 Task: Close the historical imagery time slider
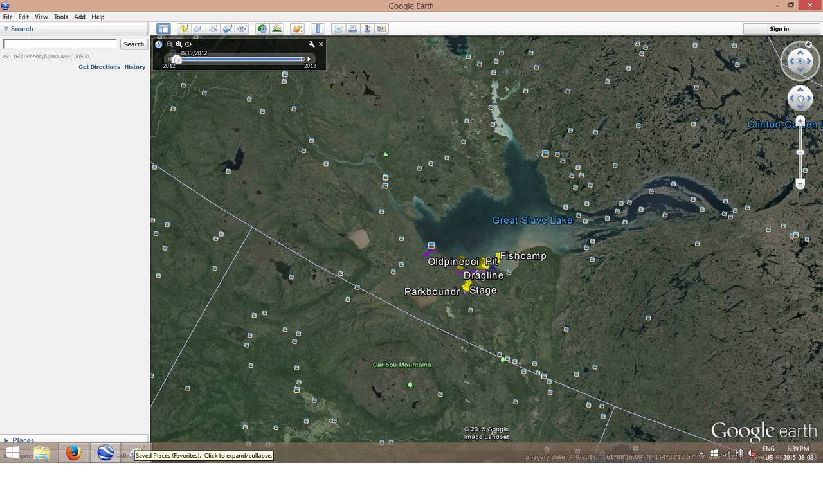[x=321, y=44]
